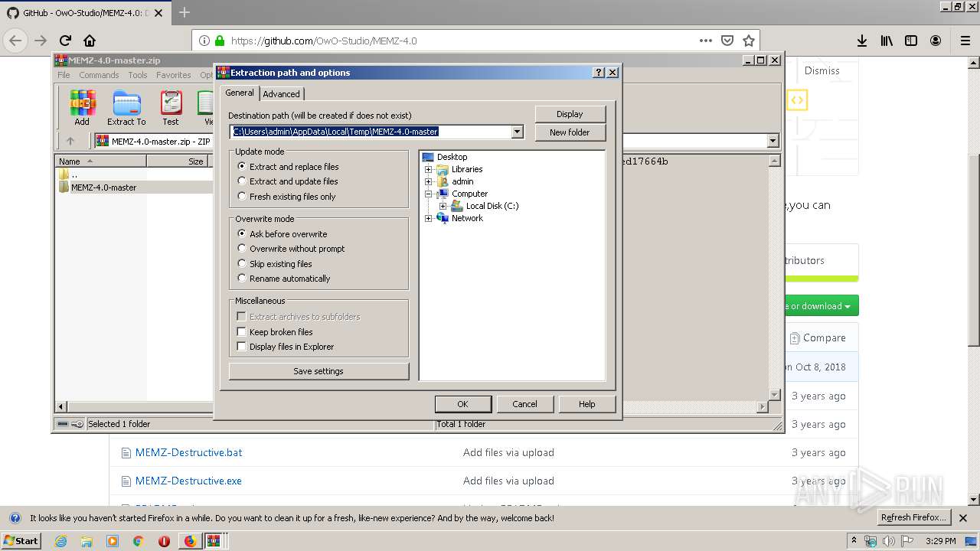980x551 pixels.
Task: Click the question mark help button in dialog title
Action: coord(599,73)
